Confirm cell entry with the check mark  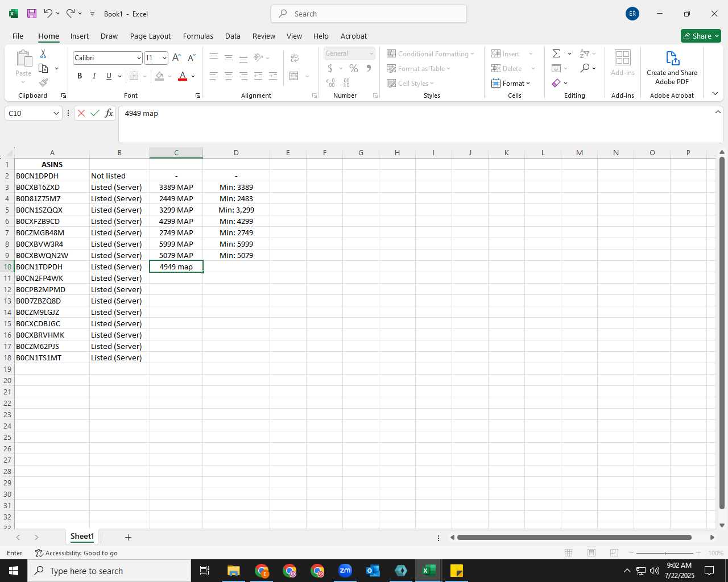pos(95,113)
